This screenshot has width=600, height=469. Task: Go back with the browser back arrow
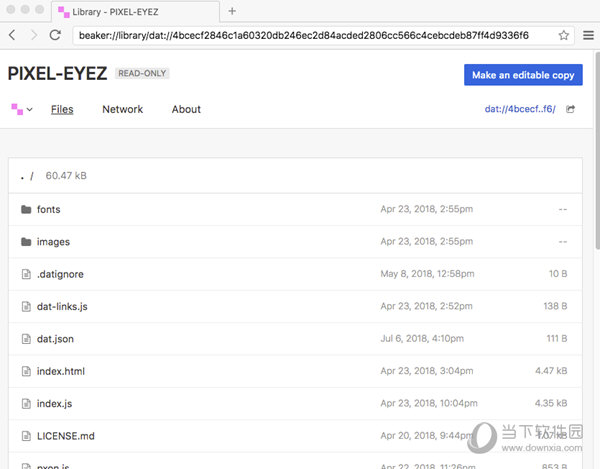12,35
